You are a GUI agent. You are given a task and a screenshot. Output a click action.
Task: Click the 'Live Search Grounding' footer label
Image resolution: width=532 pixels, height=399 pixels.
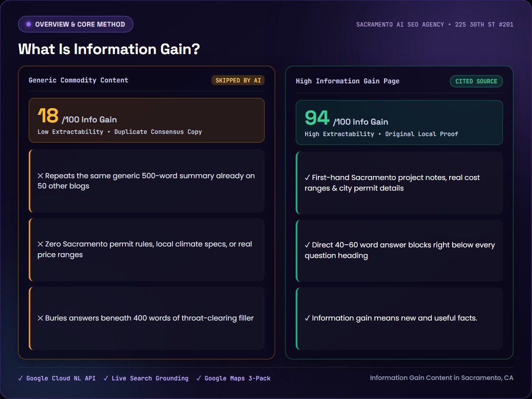pyautogui.click(x=146, y=379)
